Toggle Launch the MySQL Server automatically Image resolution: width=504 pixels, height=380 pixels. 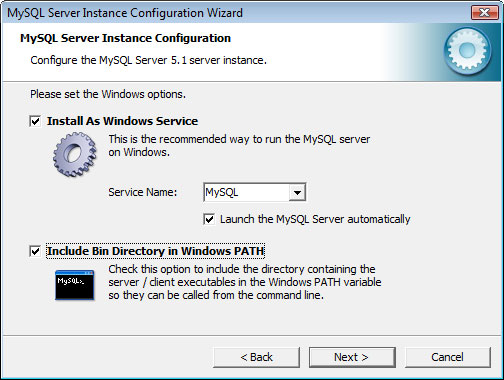209,219
